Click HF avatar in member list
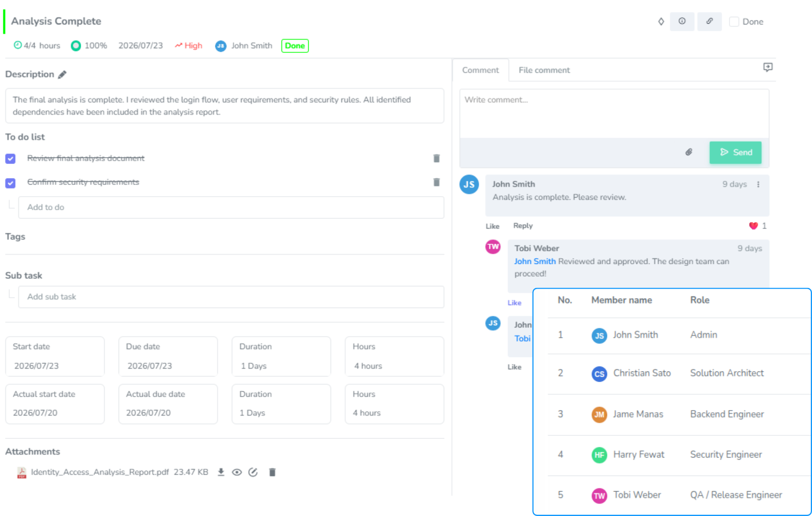The height and width of the screenshot is (516, 812). click(599, 455)
